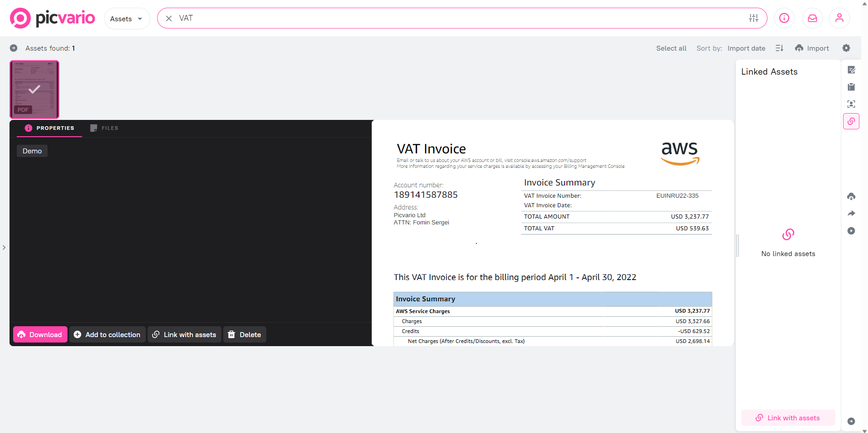This screenshot has height=433, width=868.
Task: Open the edit metadata sidebar icon
Action: pos(851,70)
